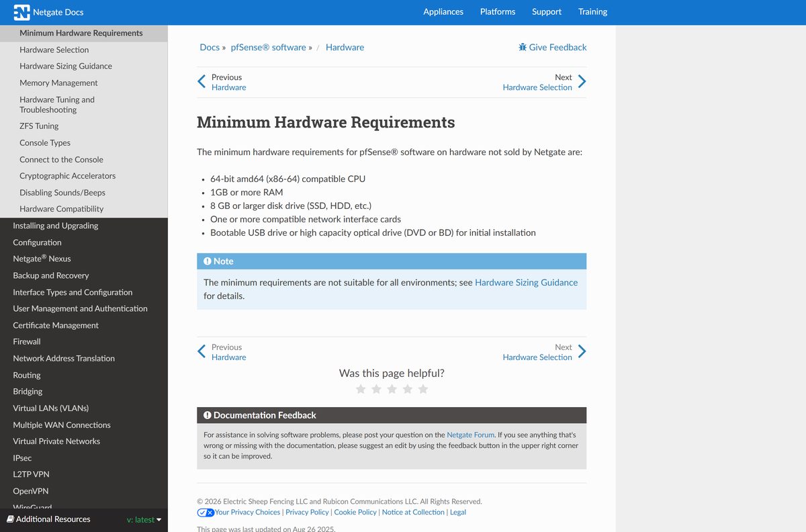Image resolution: width=806 pixels, height=532 pixels.
Task: Open the Support menu
Action: point(547,12)
